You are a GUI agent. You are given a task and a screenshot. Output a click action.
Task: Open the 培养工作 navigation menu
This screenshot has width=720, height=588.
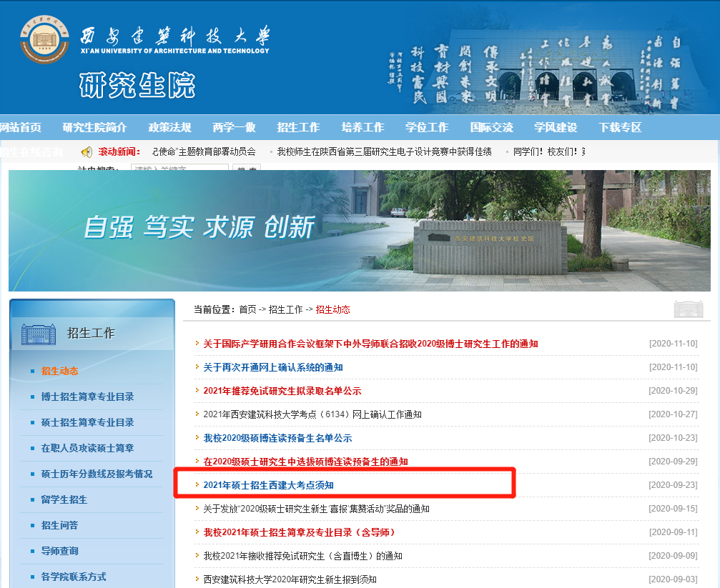click(363, 127)
